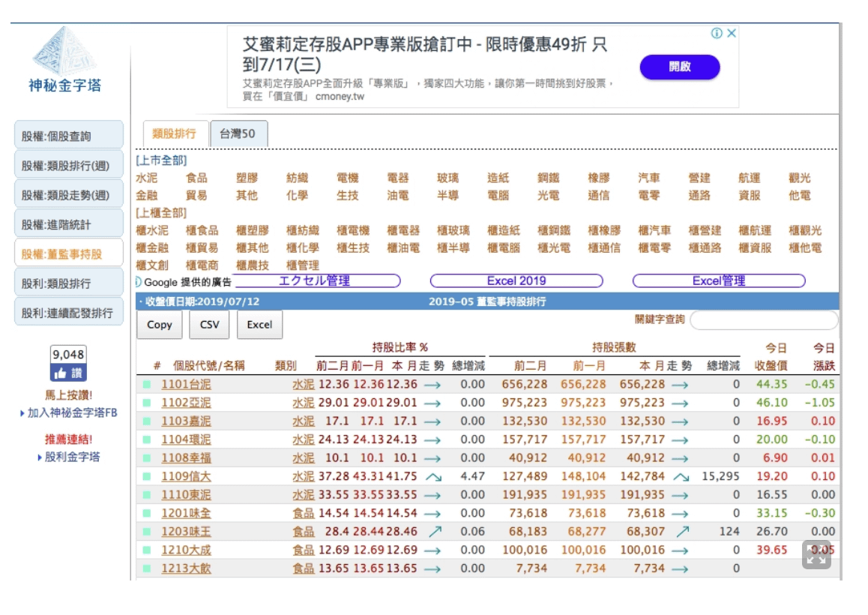Screen dimensions: 868x615
Task: Click the Facebook like thumbs-up button
Action: click(x=67, y=373)
